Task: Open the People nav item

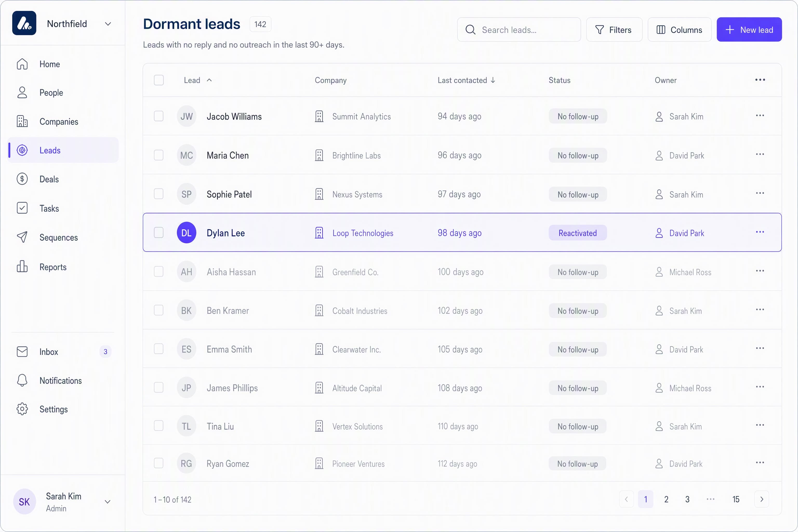Action: tap(63, 93)
